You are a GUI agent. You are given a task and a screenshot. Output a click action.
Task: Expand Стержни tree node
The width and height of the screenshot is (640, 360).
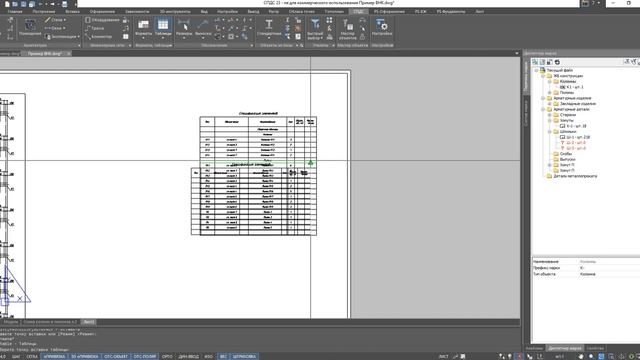click(x=550, y=115)
